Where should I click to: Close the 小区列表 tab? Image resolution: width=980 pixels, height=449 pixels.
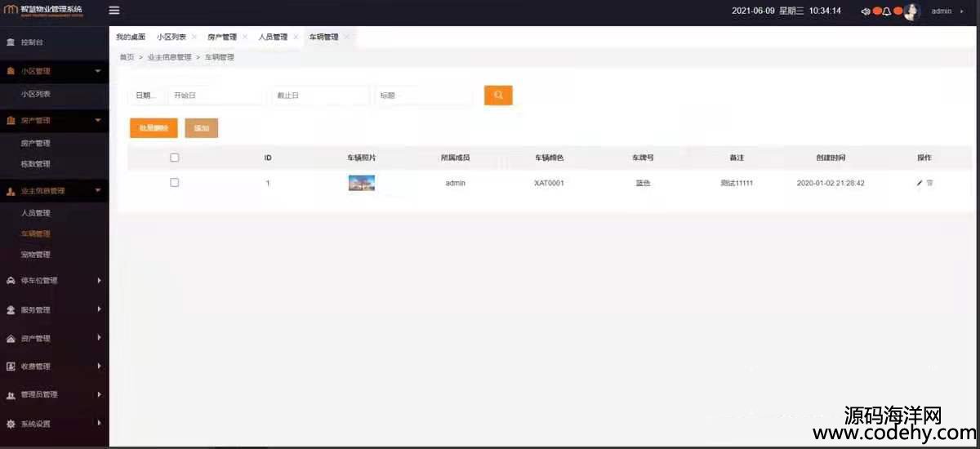(x=194, y=37)
